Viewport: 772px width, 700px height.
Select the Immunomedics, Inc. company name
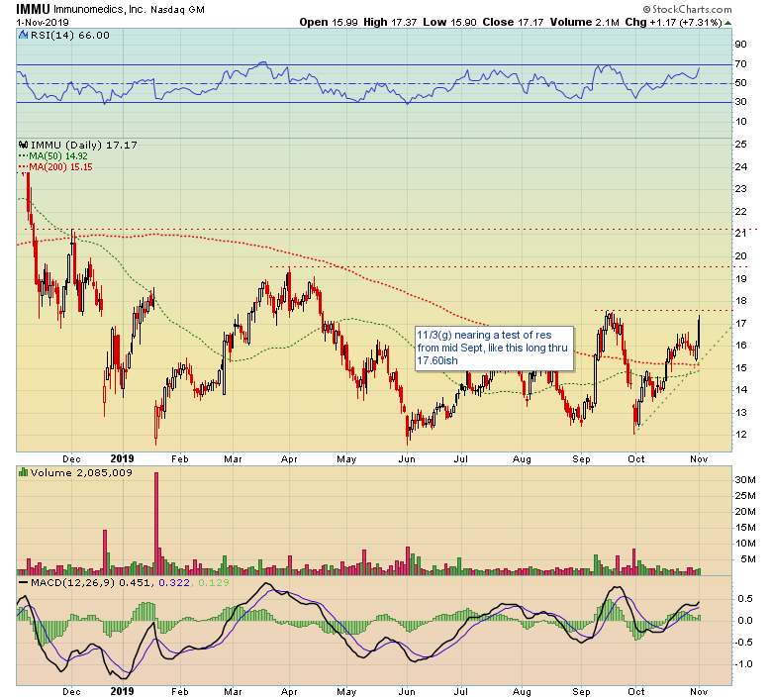tap(100, 9)
